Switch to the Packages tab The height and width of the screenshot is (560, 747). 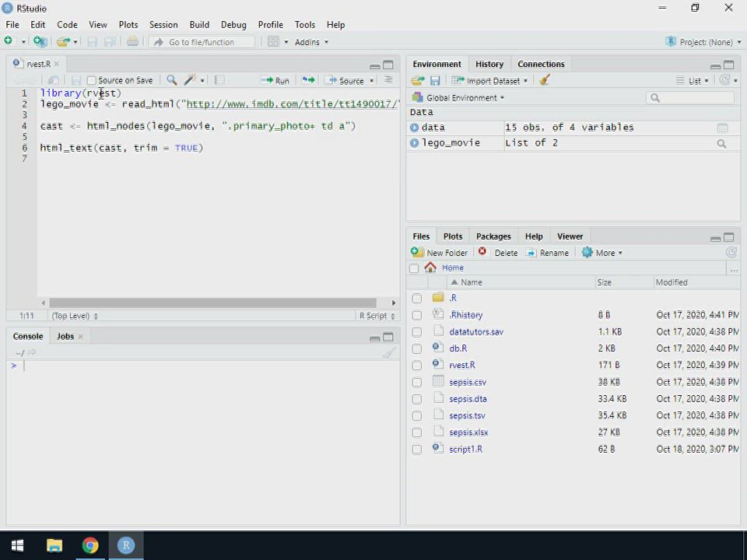pos(493,236)
